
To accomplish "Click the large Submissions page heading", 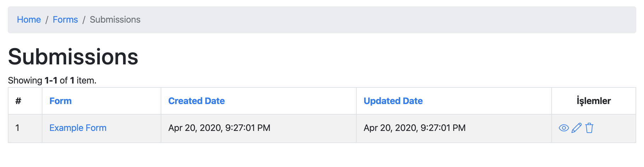I will click(73, 57).
